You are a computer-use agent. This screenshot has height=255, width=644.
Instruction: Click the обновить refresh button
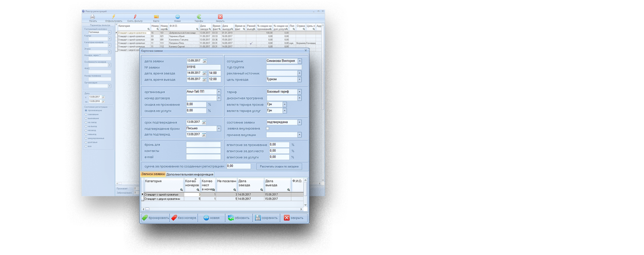click(x=239, y=218)
